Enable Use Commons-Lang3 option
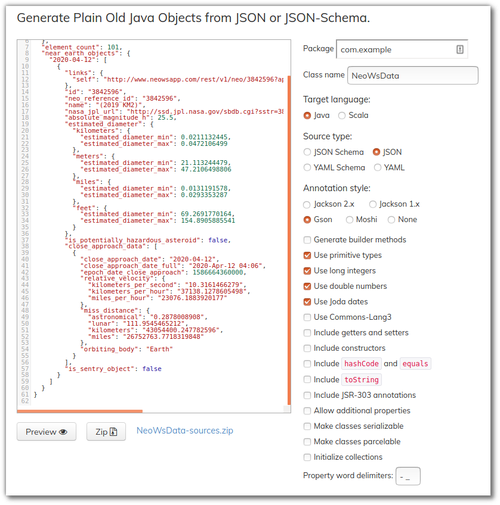Image resolution: width=500 pixels, height=505 pixels. tap(307, 317)
